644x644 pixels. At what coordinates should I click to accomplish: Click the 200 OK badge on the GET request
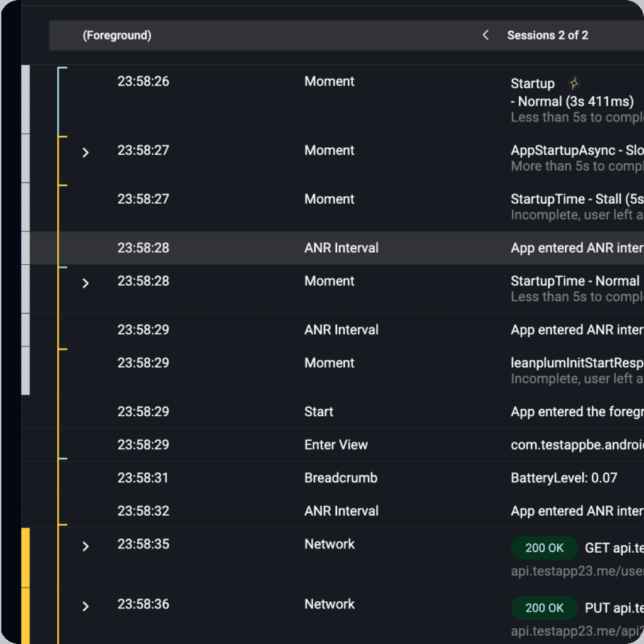(x=544, y=548)
